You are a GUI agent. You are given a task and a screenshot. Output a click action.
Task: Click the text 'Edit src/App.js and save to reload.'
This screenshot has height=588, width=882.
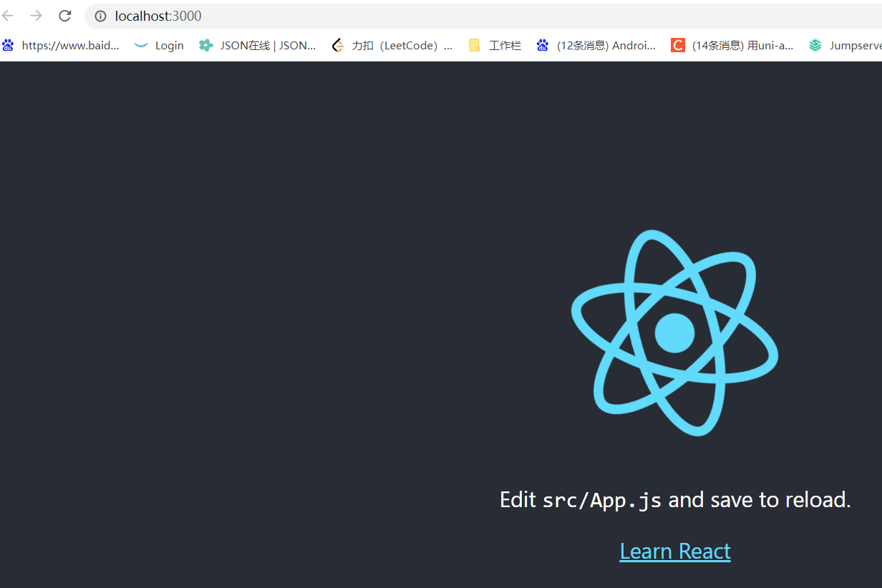coord(675,499)
